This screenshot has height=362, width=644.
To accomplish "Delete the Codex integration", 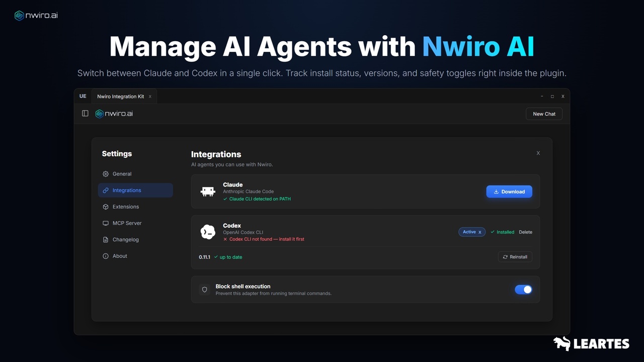I will [x=525, y=232].
